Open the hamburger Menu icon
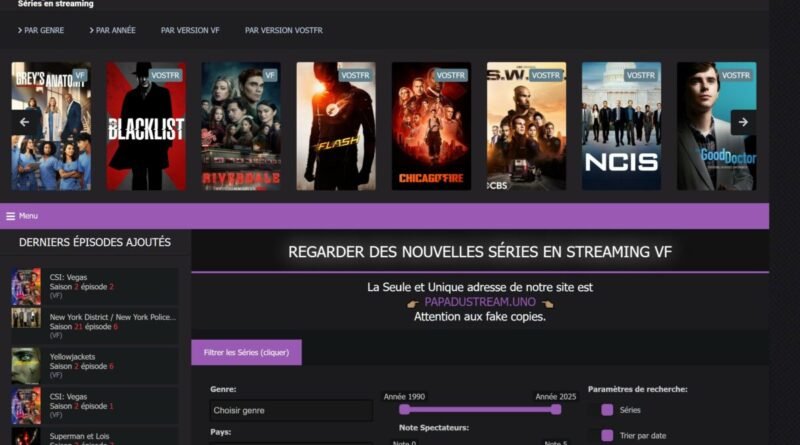 point(10,216)
